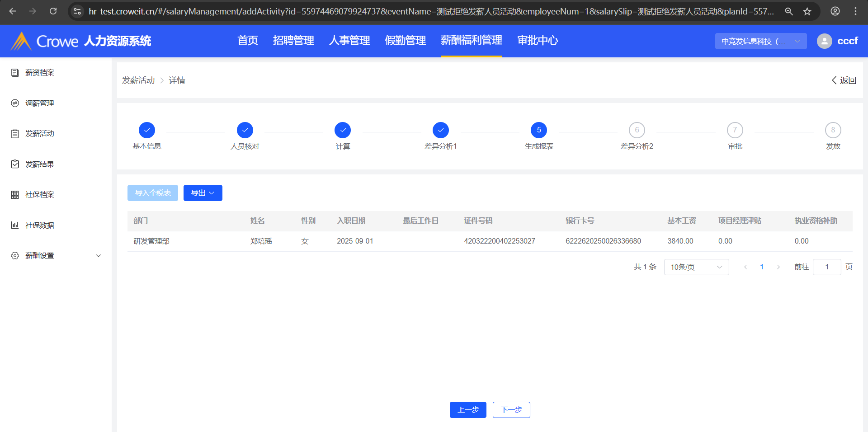868x432 pixels.
Task: Open 发薪结果 via its sidebar icon
Action: pos(15,164)
